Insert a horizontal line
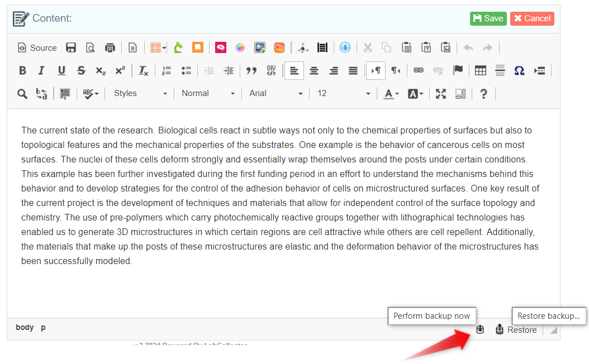 pyautogui.click(x=500, y=70)
